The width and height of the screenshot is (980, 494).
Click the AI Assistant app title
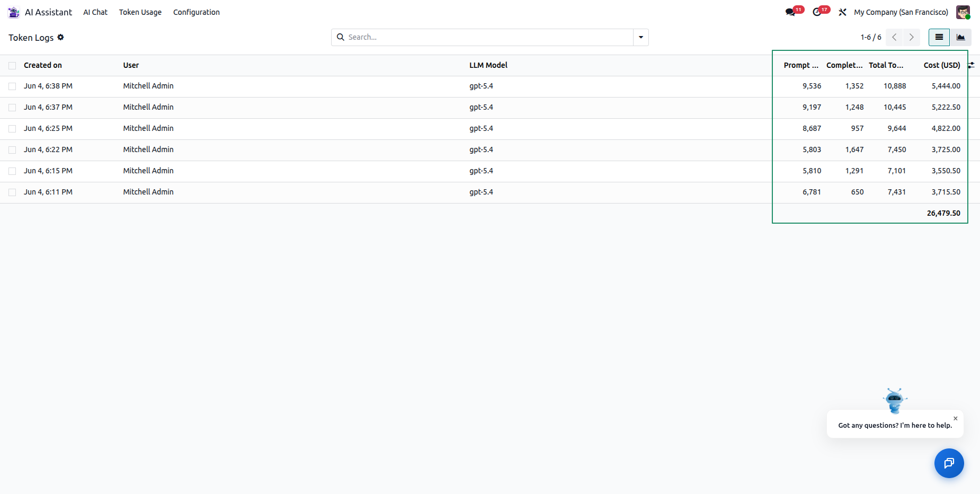[x=48, y=12]
